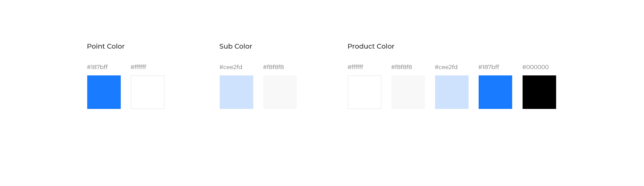Image resolution: width=644 pixels, height=186 pixels.
Task: Pick the light blue #cee2fd swatch under Sub Color
Action: tap(236, 92)
